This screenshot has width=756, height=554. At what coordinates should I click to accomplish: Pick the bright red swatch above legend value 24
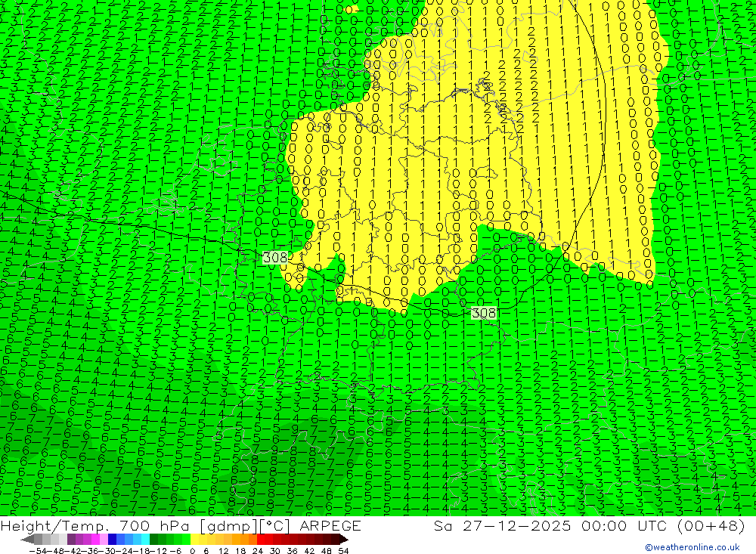[x=261, y=539]
